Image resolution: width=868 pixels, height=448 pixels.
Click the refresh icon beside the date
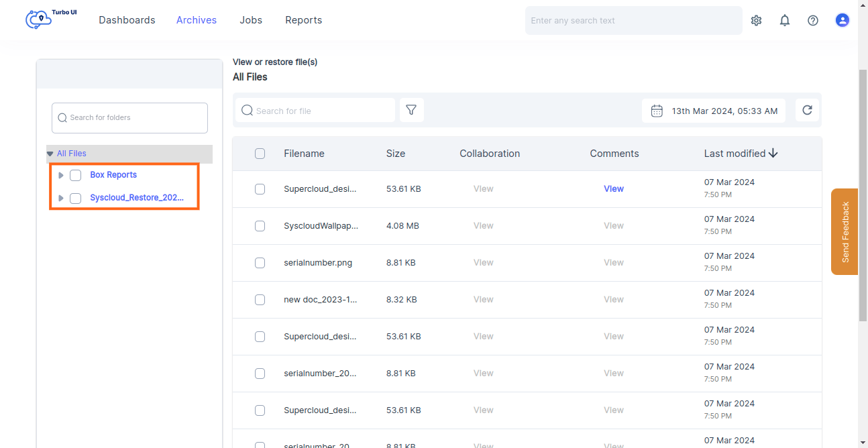[x=807, y=110]
